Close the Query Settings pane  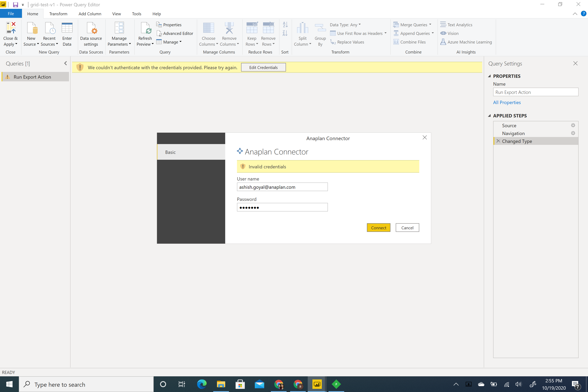(x=575, y=64)
